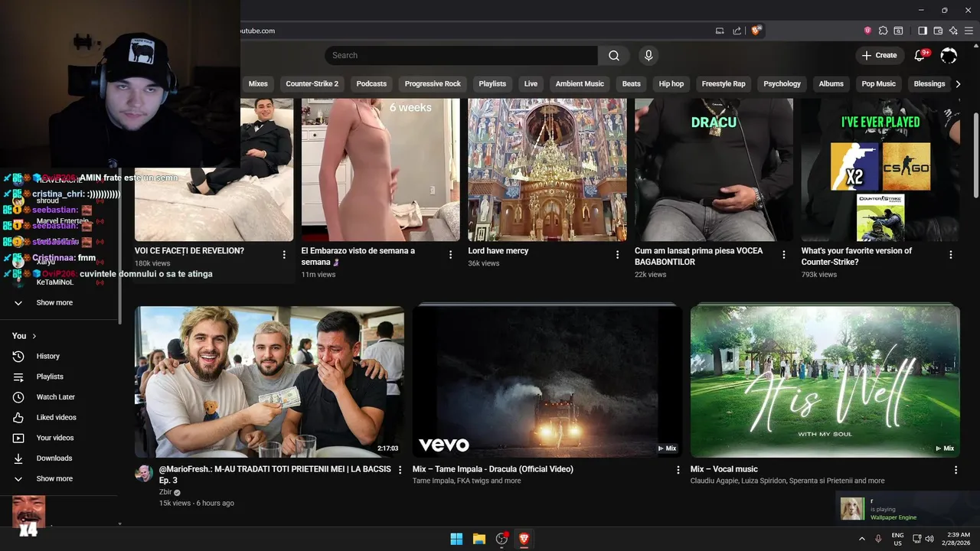Select the Counter-Strike 2 chip
Image resolution: width=980 pixels, height=551 pixels.
[x=312, y=84]
